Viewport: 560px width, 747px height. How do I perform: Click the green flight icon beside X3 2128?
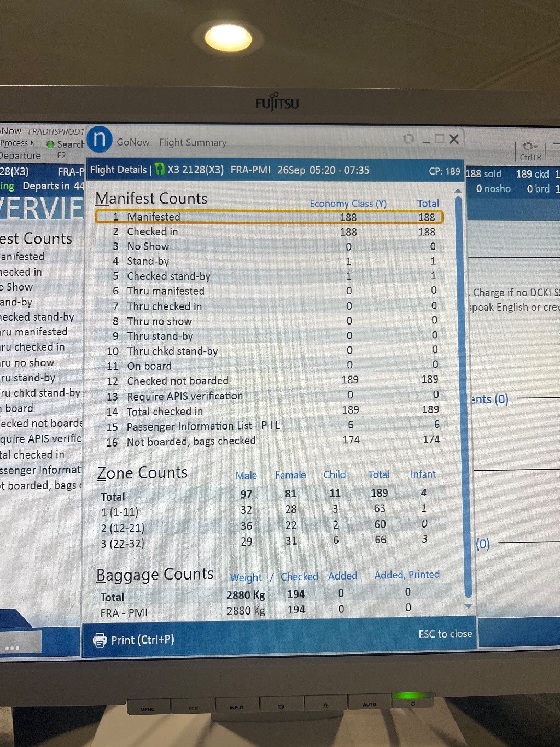pos(160,170)
